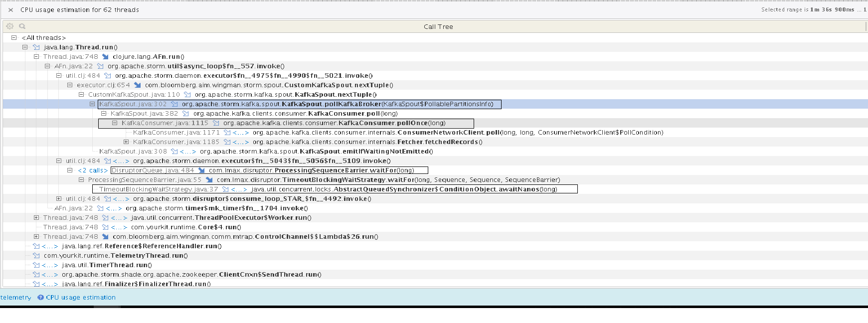Close the CPU usage estimation panel

[x=10, y=10]
